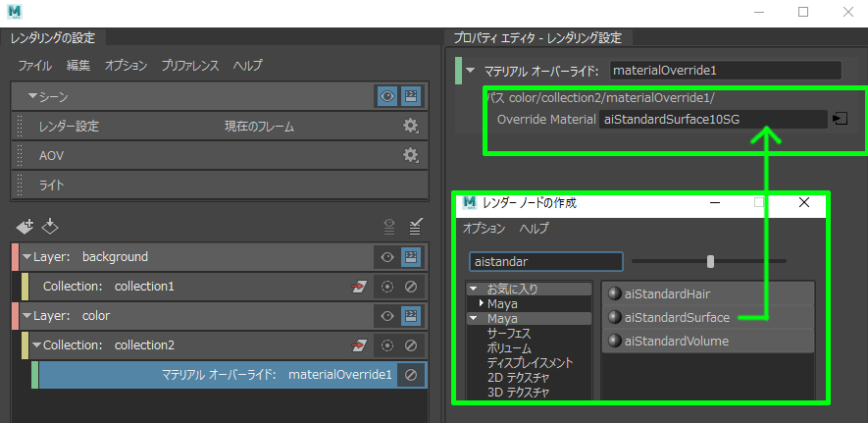The height and width of the screenshot is (423, 868).
Task: Click aiStandardVolume sphere swatch icon
Action: (x=614, y=342)
